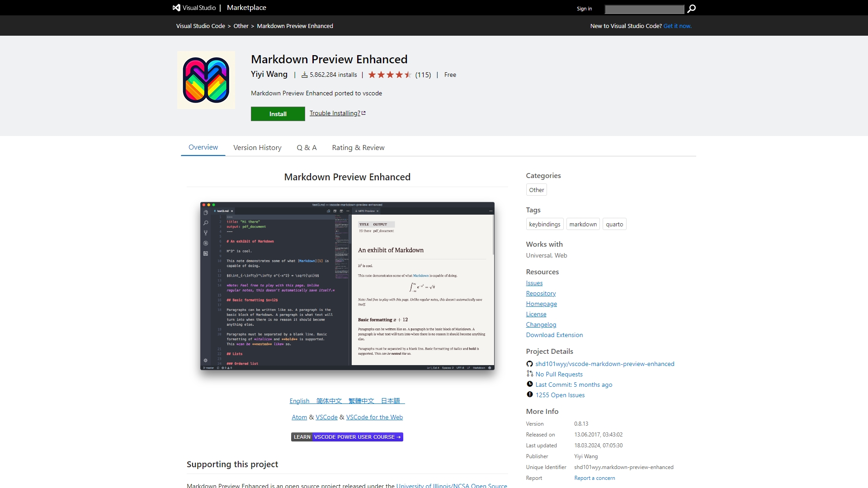The image size is (868, 488).
Task: Open the Rating & Review tab
Action: coord(358,148)
